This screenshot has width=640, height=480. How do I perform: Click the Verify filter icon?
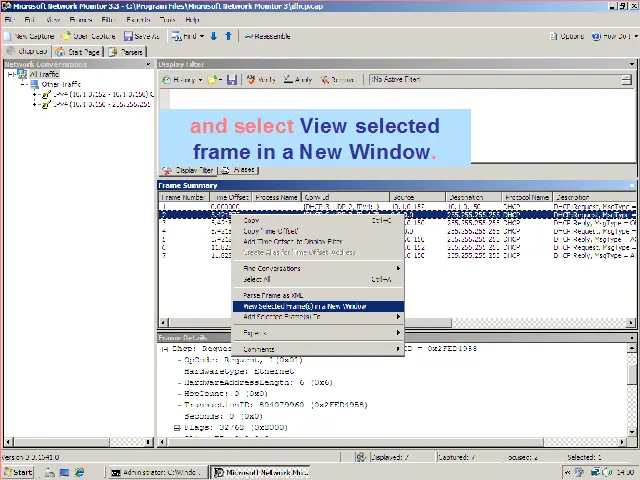click(x=251, y=80)
